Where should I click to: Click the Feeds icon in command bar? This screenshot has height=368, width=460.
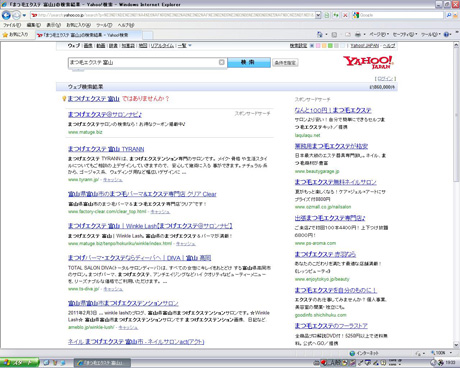tap(334, 34)
